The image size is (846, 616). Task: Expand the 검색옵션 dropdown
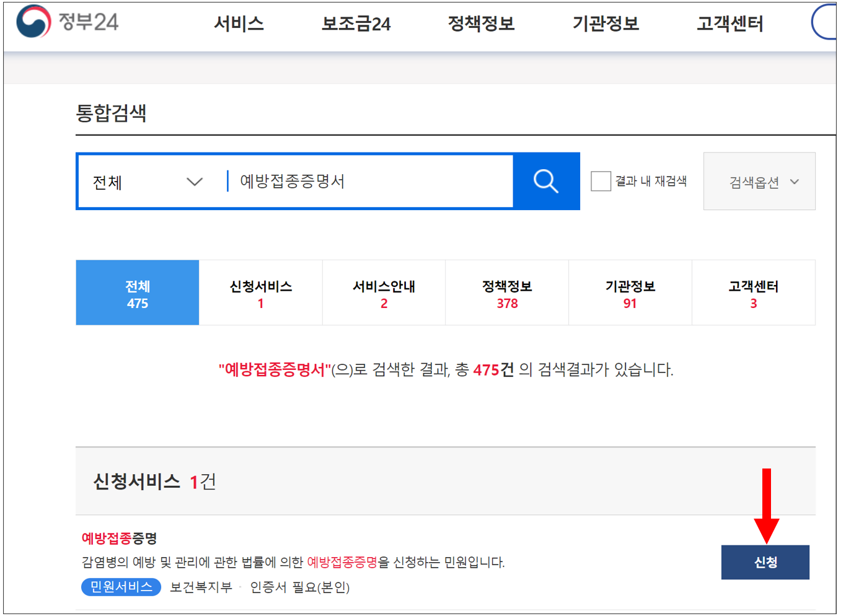(759, 182)
